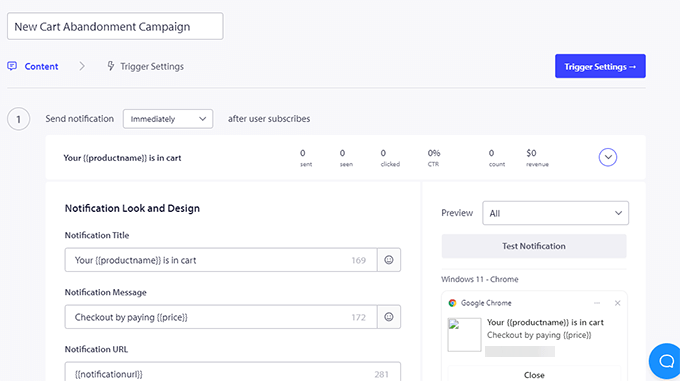Click into the Notification Message input
Screen dimensions: 680x381
pos(221,317)
